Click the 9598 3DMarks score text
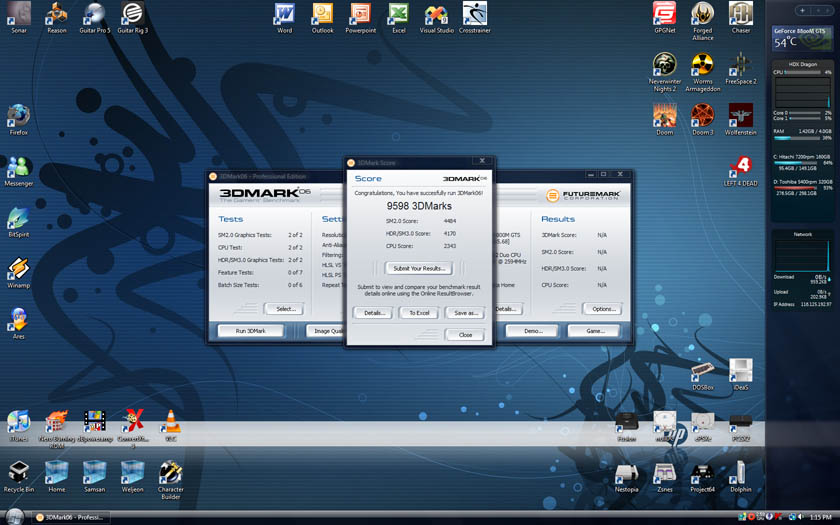Viewport: 840px width, 525px height. (419, 206)
